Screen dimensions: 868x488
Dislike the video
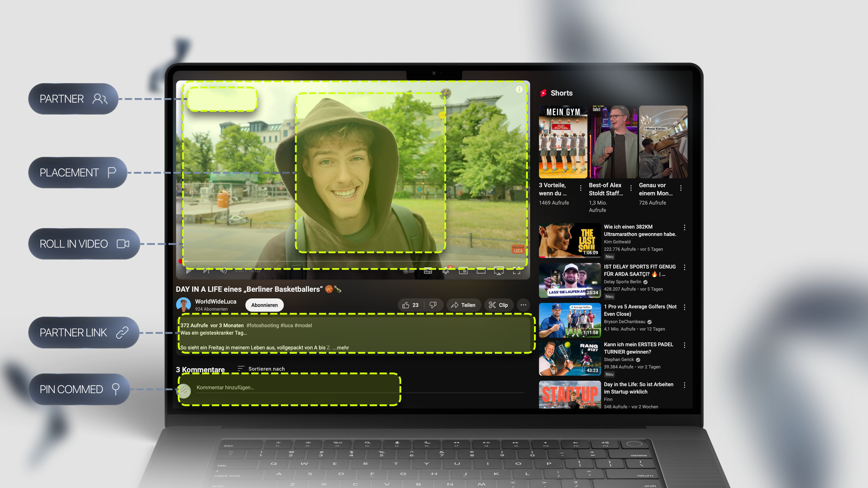pyautogui.click(x=433, y=305)
